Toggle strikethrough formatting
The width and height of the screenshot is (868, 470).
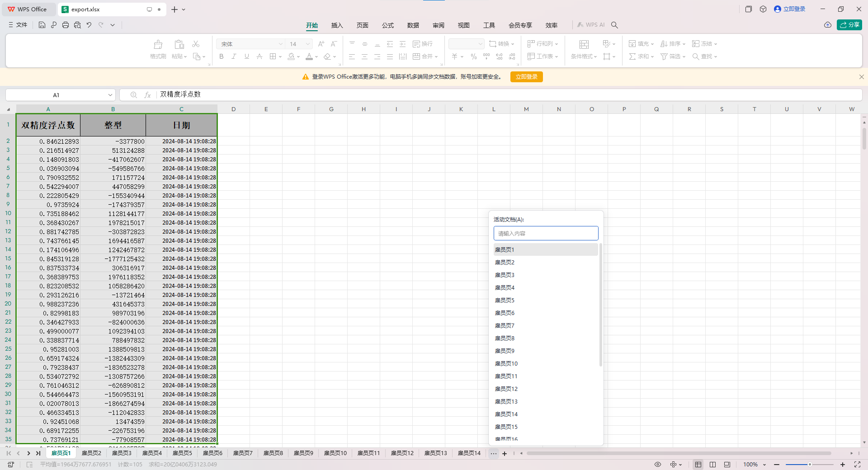tap(259, 56)
